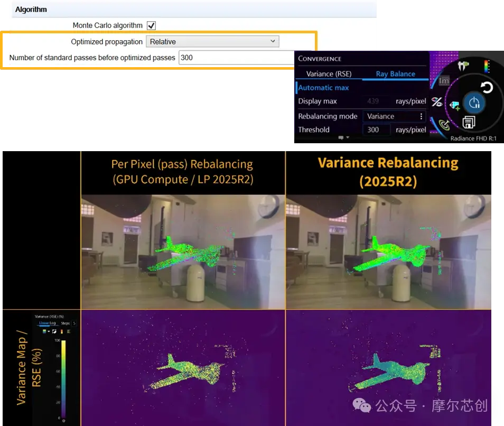Click the target with dart icon
504x426 pixels.
tap(444, 125)
